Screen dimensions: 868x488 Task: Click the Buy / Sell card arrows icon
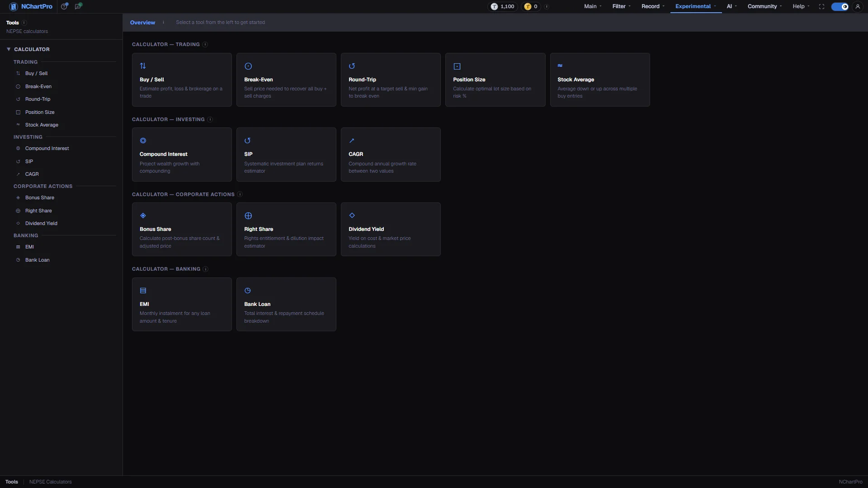(x=143, y=66)
